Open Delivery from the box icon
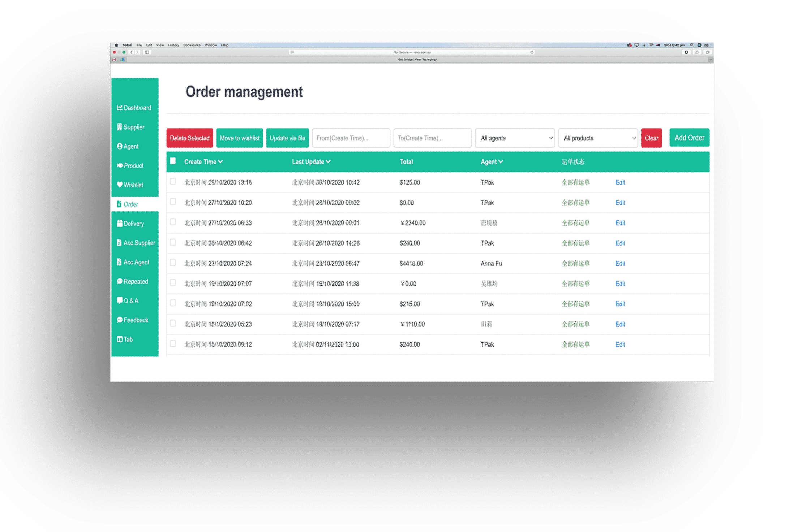 [120, 224]
